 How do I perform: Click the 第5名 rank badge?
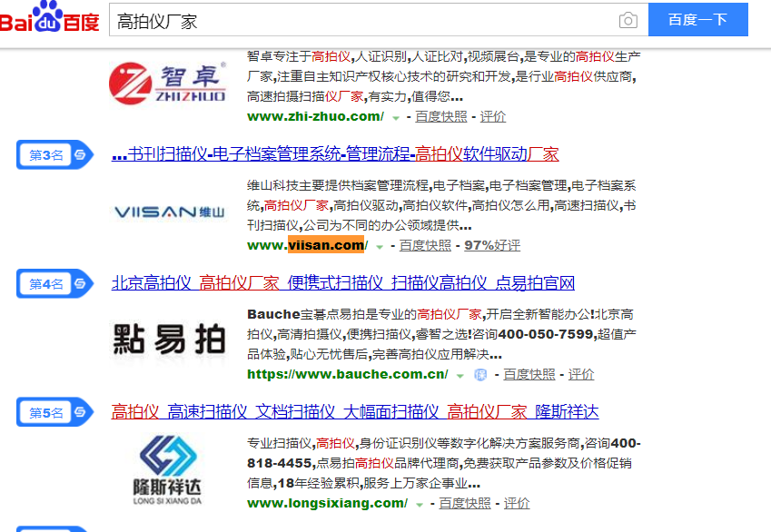click(54, 412)
